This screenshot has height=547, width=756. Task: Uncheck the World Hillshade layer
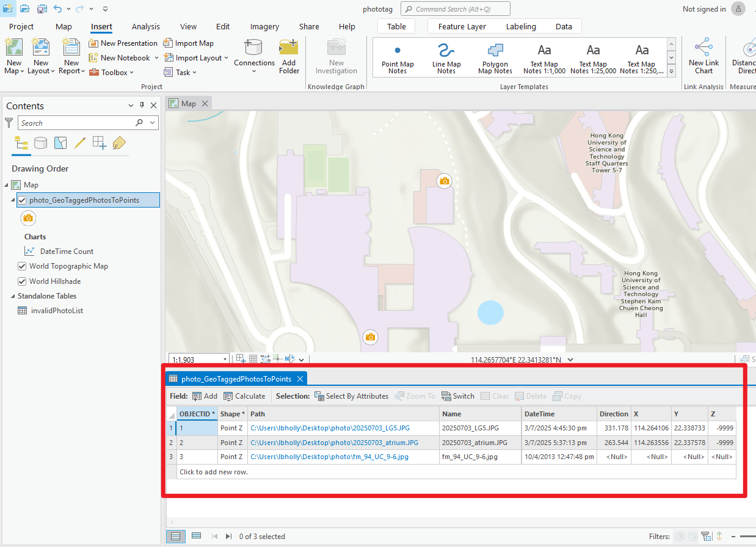[x=23, y=281]
